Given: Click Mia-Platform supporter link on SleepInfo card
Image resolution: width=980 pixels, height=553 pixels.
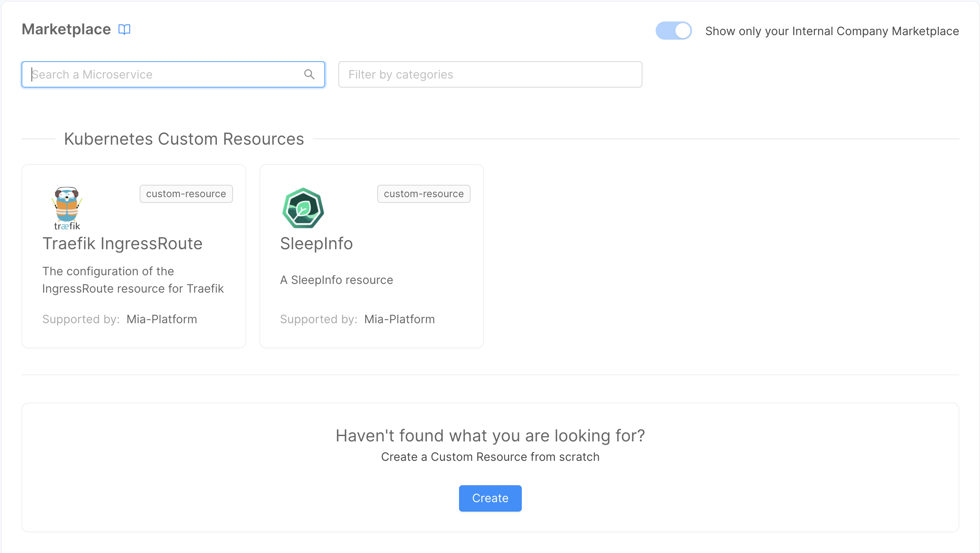Looking at the screenshot, I should pyautogui.click(x=399, y=319).
